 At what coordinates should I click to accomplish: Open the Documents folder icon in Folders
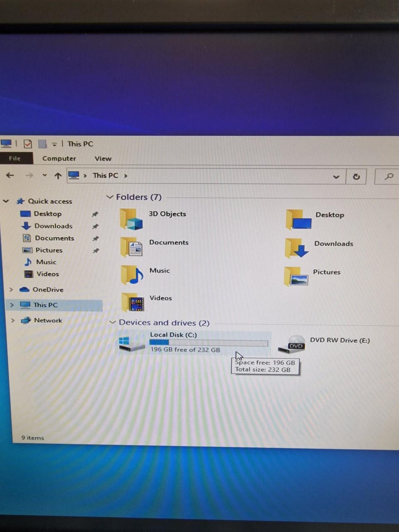(131, 246)
